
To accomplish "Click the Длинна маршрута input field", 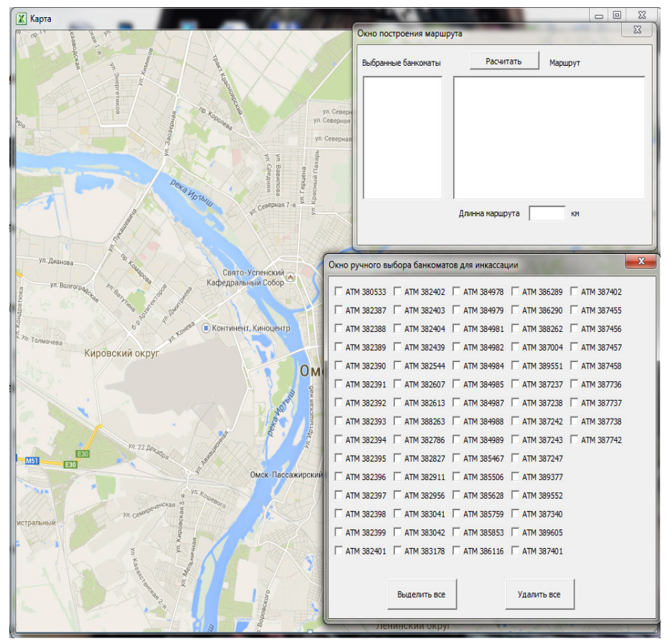I will 547,213.
